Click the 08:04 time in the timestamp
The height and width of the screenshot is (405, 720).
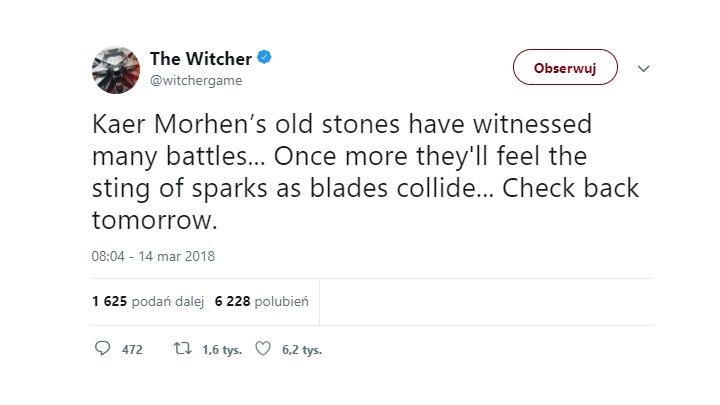[x=108, y=256]
